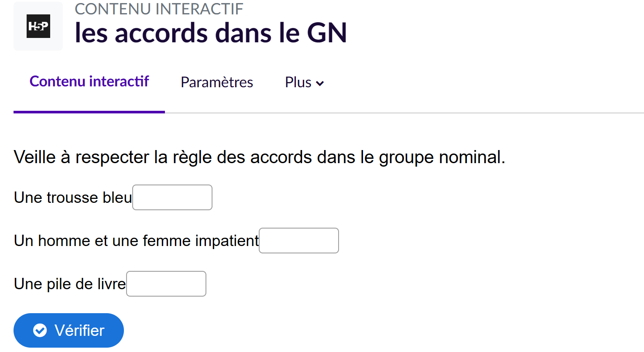Screen dimensions: 644x352
Task: Open the Paramètres tab
Action: point(217,82)
